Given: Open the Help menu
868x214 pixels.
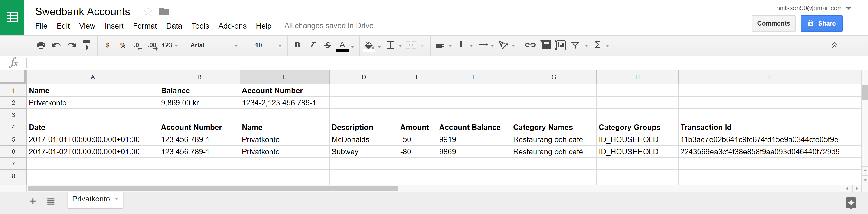Looking at the screenshot, I should coord(263,26).
